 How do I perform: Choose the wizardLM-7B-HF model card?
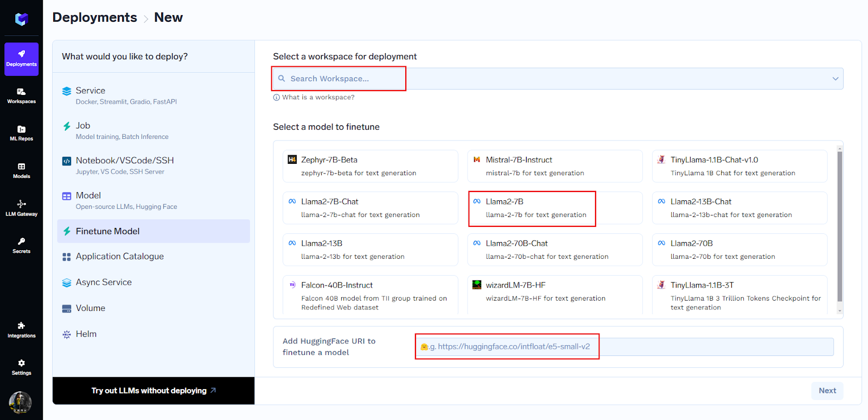coord(555,295)
